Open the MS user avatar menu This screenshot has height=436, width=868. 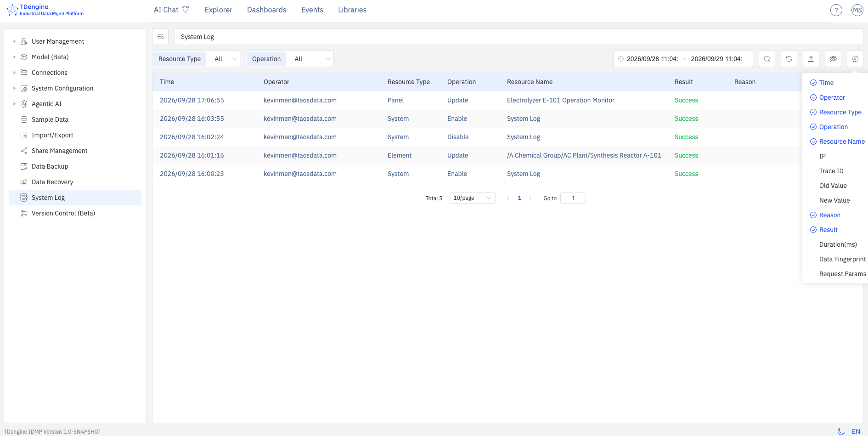coord(857,10)
